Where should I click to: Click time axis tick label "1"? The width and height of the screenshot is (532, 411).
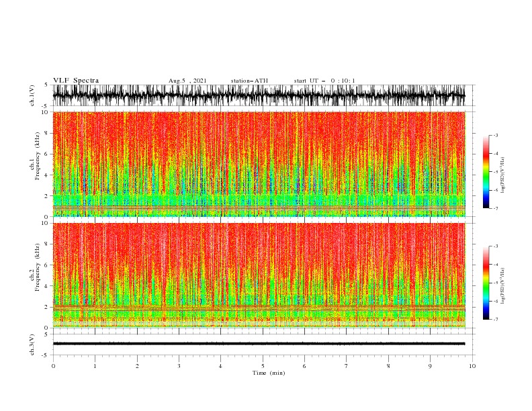point(95,366)
